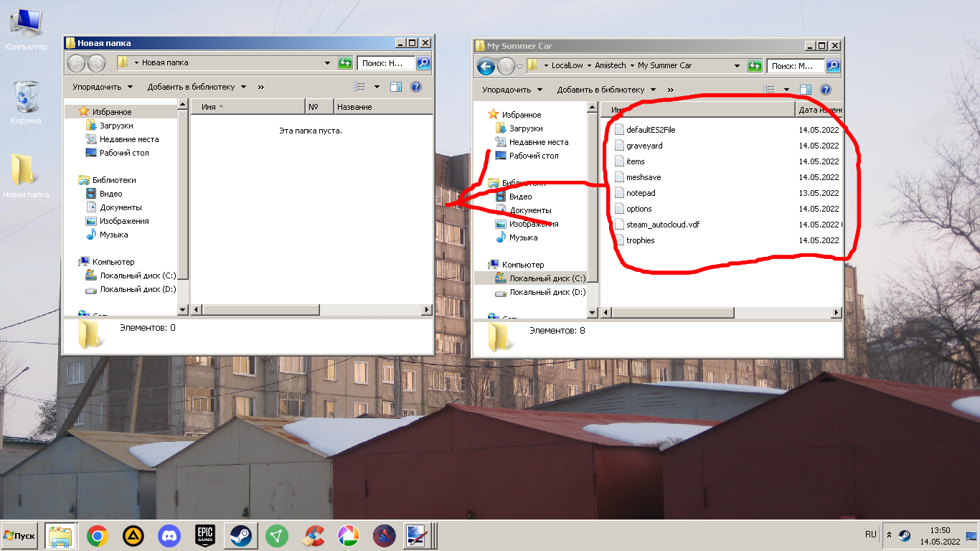
Task: Open the colorful pinwheel app on taskbar
Action: (x=349, y=536)
